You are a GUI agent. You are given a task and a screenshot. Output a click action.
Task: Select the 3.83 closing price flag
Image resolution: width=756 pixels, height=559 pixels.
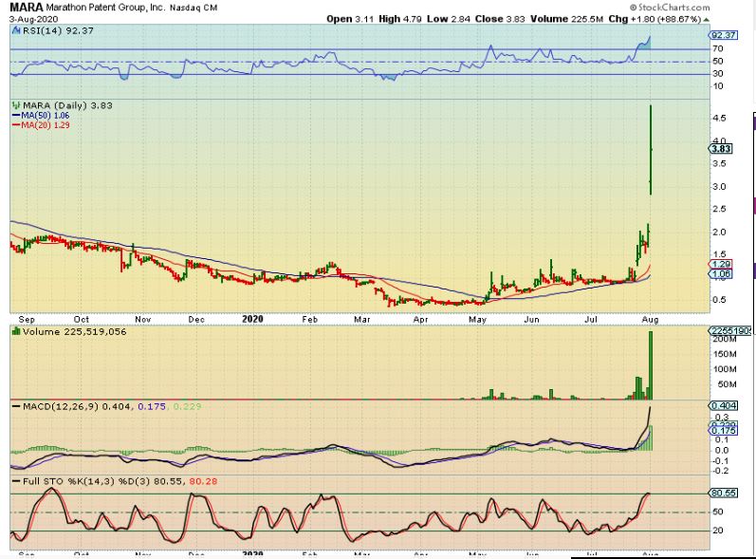723,148
